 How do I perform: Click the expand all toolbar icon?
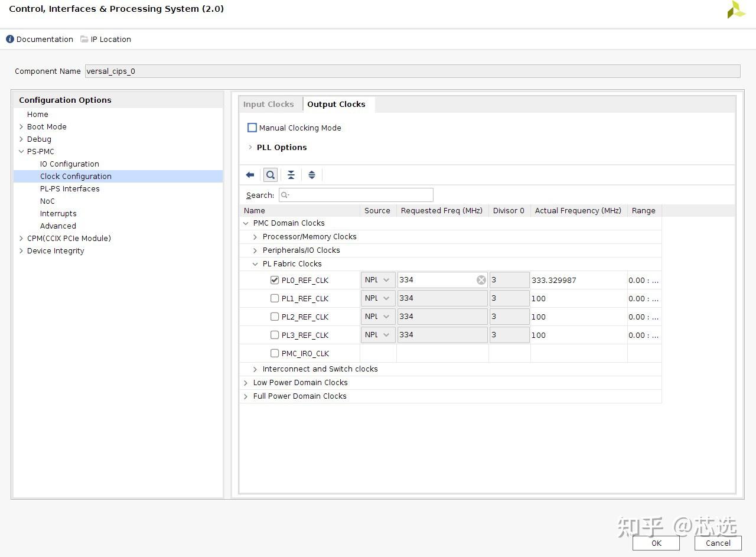click(312, 175)
